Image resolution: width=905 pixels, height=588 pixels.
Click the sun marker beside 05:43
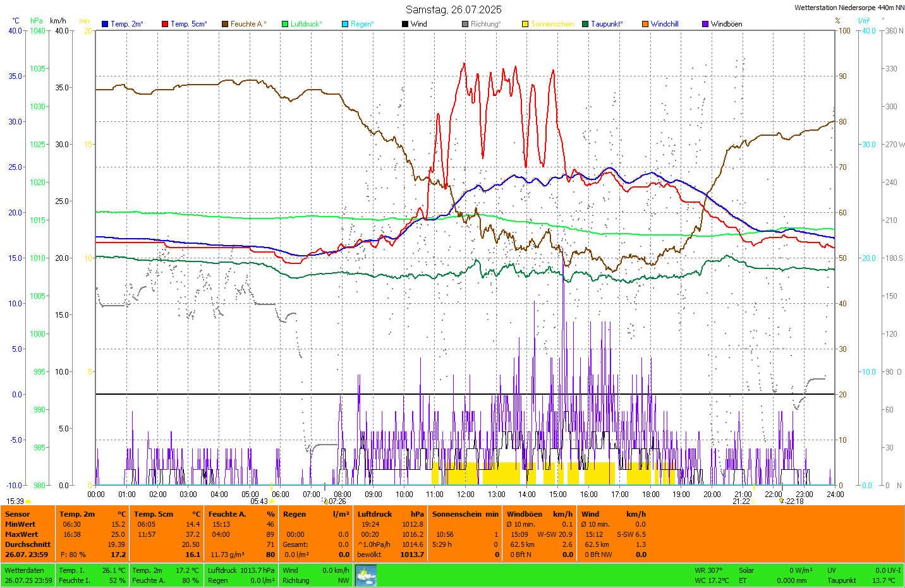click(x=272, y=501)
